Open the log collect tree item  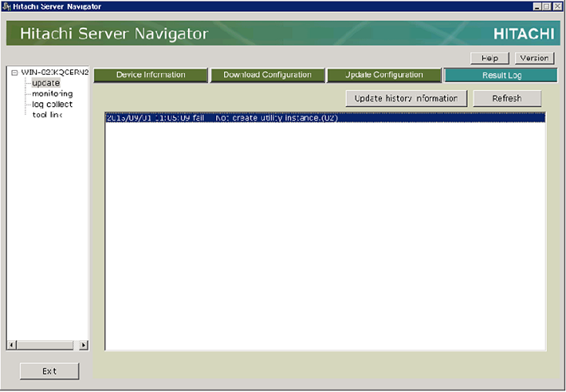coord(53,104)
